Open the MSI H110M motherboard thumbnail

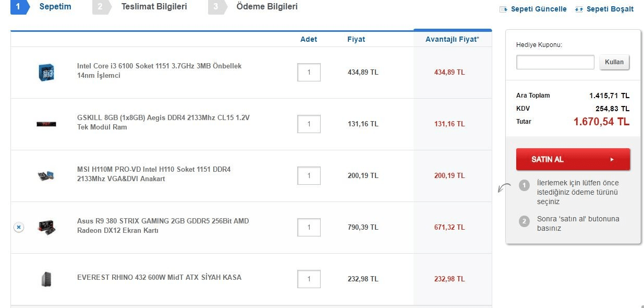point(46,175)
